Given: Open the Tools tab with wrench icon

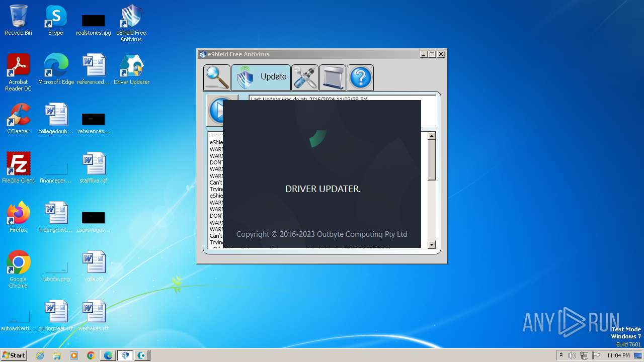Looking at the screenshot, I should 305,77.
